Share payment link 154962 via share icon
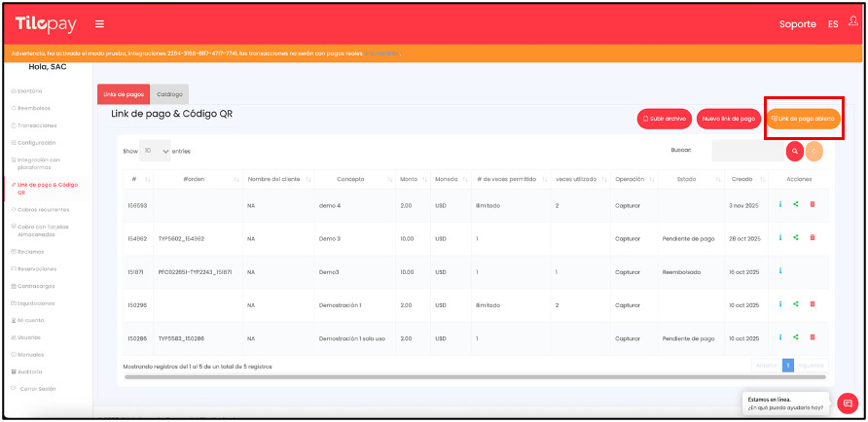 [796, 237]
